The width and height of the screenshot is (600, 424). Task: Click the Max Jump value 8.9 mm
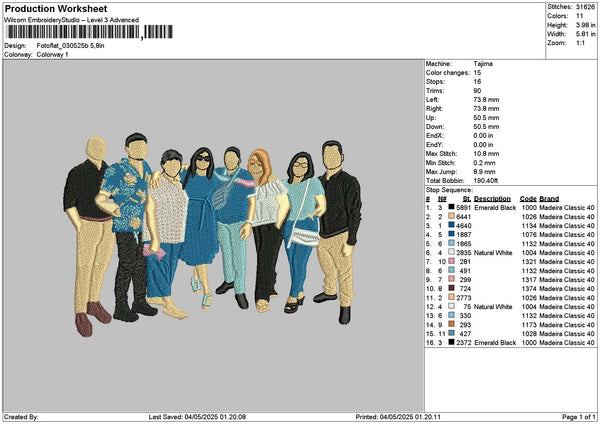coord(484,172)
